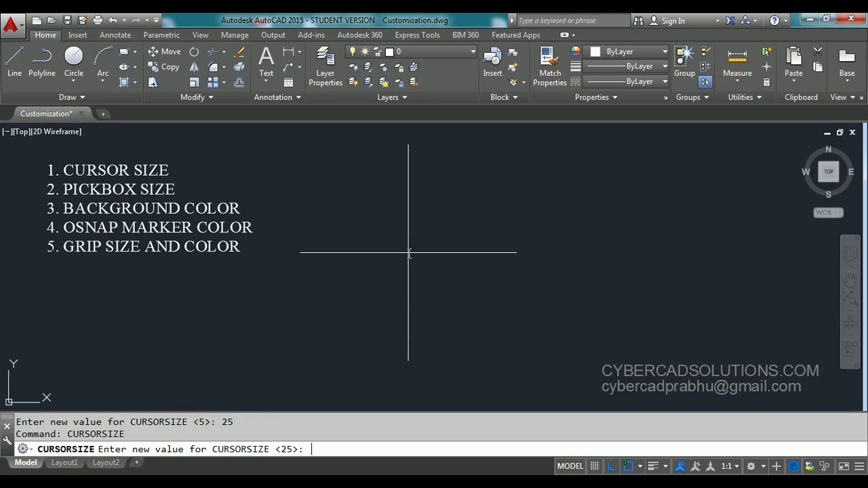Screen dimensions: 868x488
Task: Click the MODEL space button
Action: [x=570, y=466]
